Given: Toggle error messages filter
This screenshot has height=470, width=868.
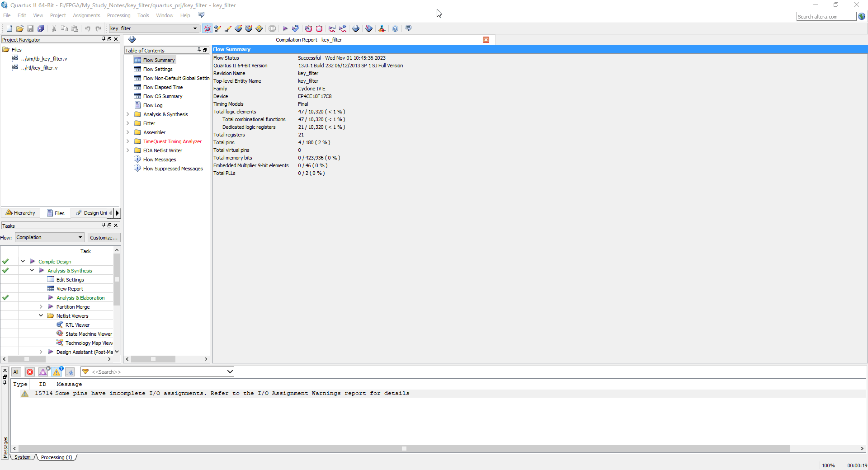Looking at the screenshot, I should [x=30, y=372].
